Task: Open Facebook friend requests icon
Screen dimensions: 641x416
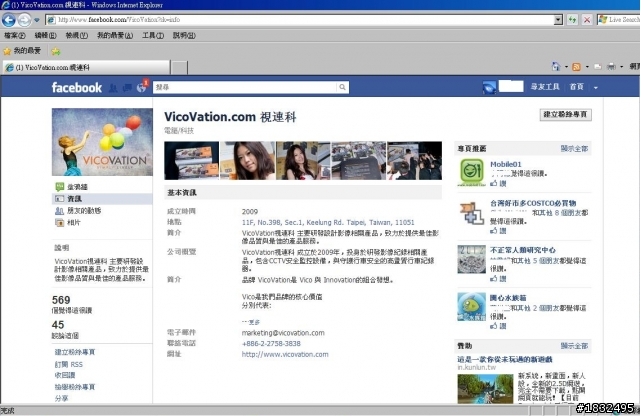Action: pyautogui.click(x=113, y=87)
